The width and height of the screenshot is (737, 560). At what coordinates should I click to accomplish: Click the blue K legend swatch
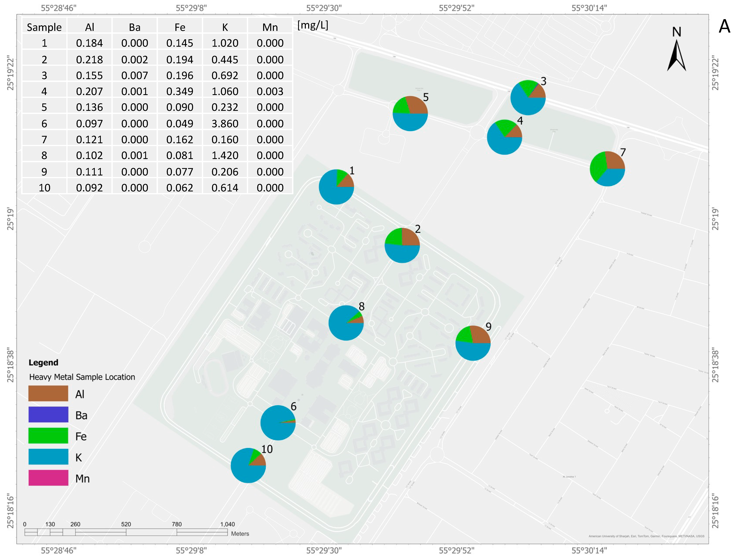pos(48,457)
